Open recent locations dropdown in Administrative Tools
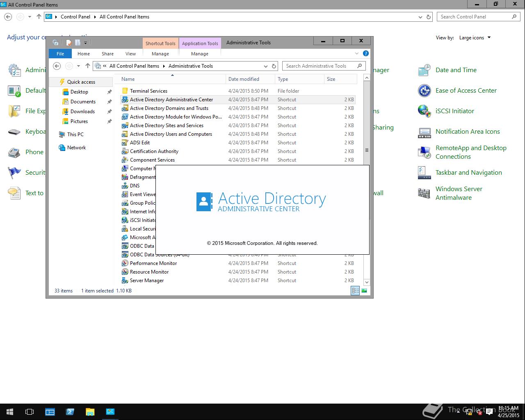 click(78, 66)
